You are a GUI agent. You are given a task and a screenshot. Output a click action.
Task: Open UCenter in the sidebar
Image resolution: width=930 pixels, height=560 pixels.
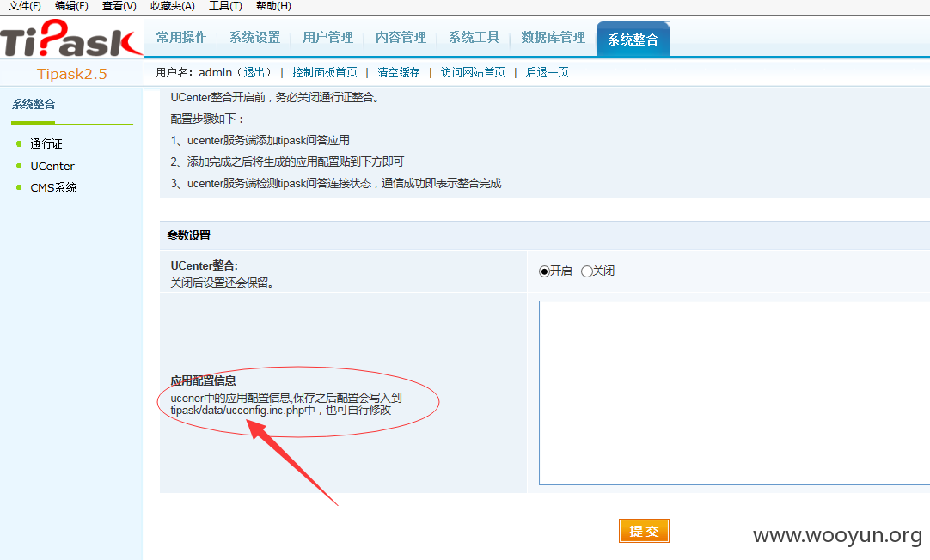tap(52, 166)
